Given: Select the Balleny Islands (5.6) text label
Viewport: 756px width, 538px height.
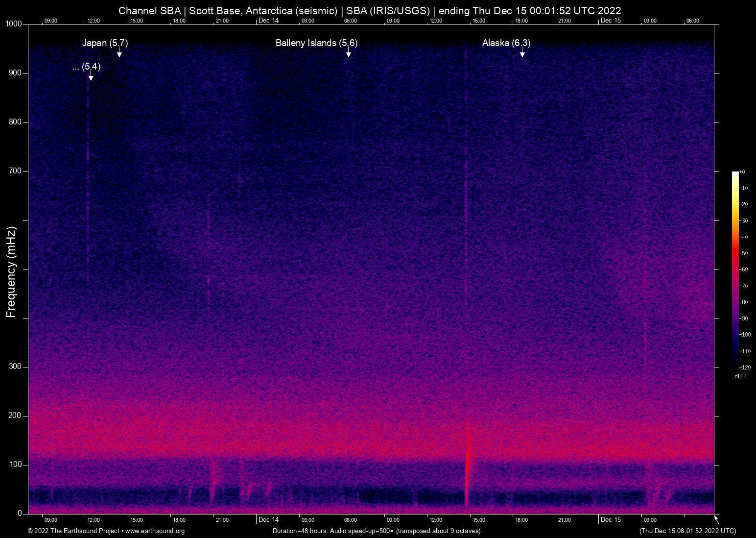Looking at the screenshot, I should point(316,43).
